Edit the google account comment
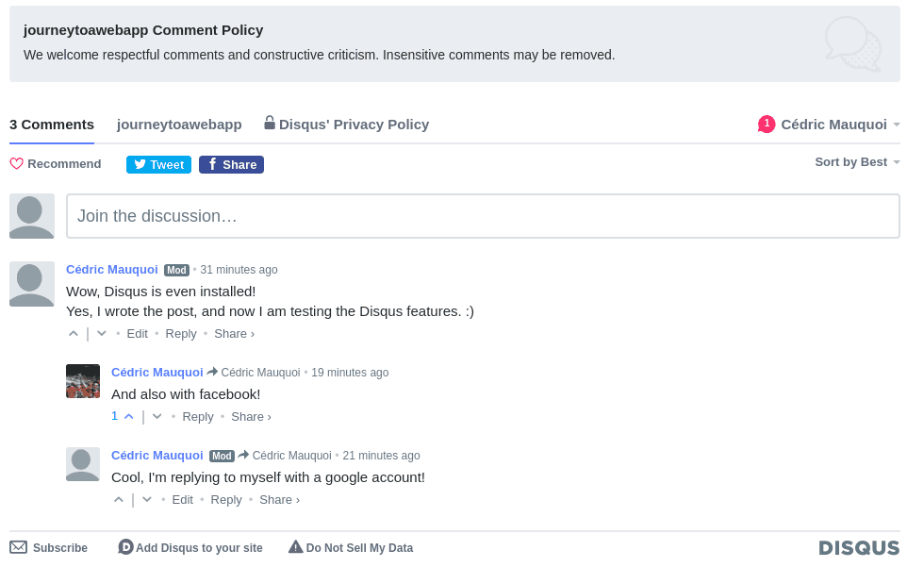The height and width of the screenshot is (567, 924). [183, 500]
